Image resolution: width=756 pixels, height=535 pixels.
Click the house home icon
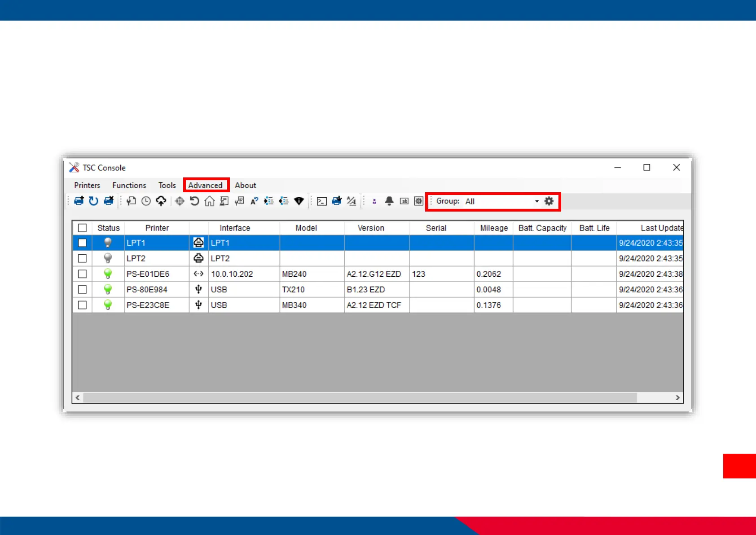[209, 201]
